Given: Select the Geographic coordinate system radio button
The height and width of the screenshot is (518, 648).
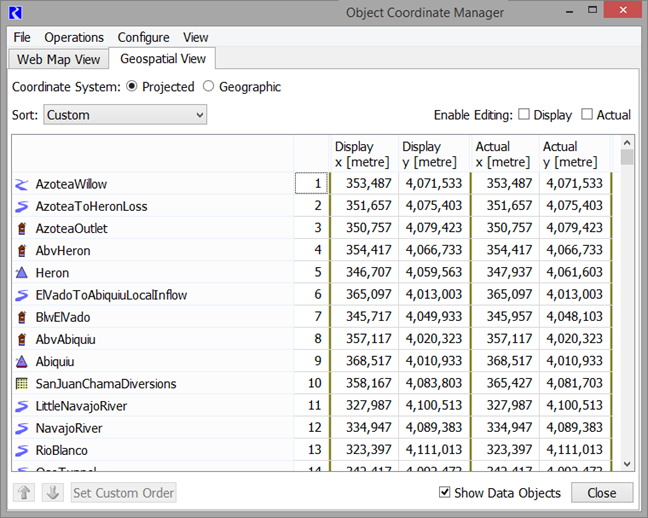Looking at the screenshot, I should click(x=209, y=87).
